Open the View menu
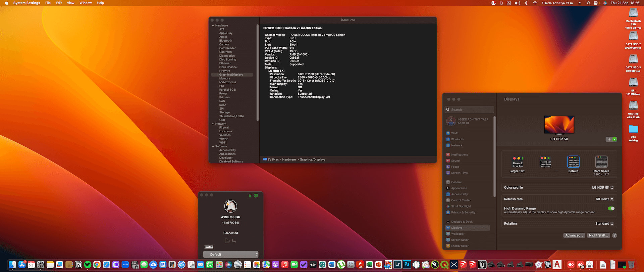644x272 pixels. click(x=70, y=3)
